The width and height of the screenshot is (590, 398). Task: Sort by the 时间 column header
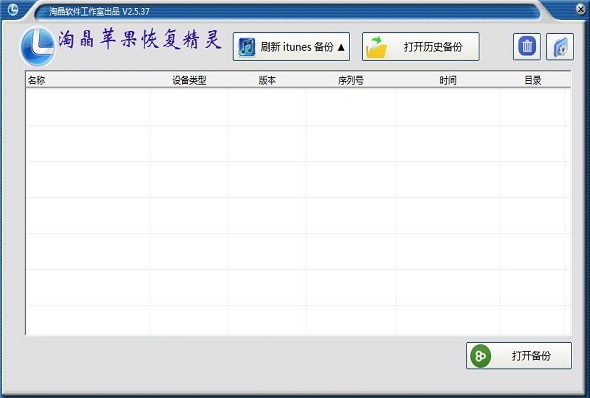point(448,80)
